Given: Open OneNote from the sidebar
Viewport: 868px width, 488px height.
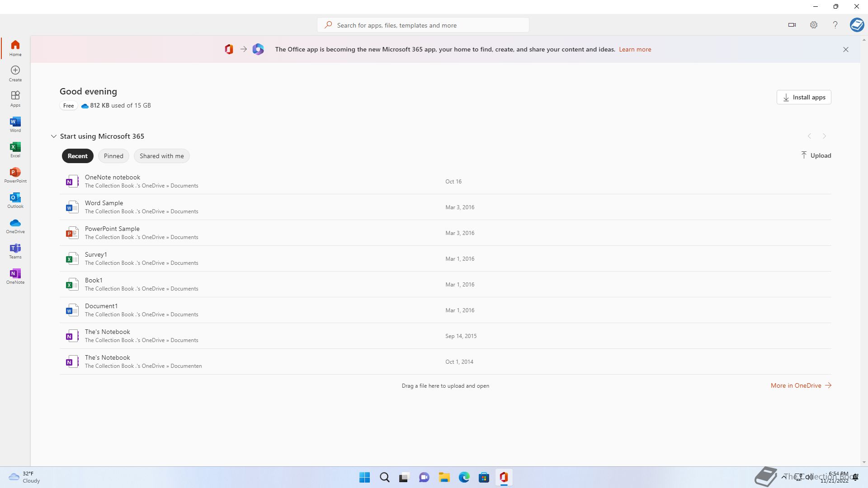Looking at the screenshot, I should pos(15,276).
